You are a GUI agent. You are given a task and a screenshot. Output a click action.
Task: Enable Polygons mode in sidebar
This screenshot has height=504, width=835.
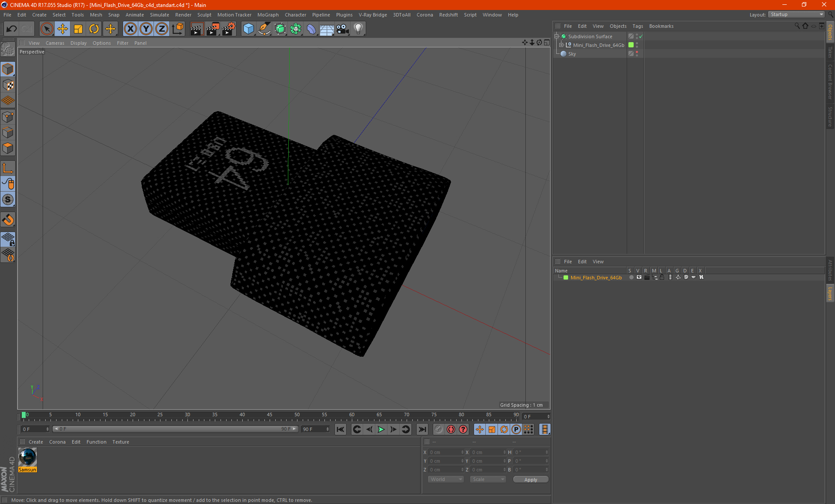[x=8, y=148]
